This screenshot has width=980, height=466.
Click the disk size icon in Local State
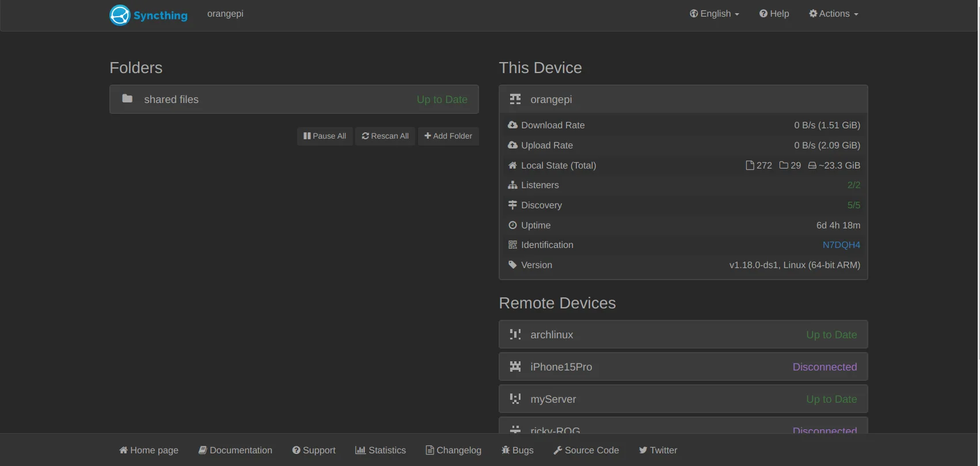(812, 166)
